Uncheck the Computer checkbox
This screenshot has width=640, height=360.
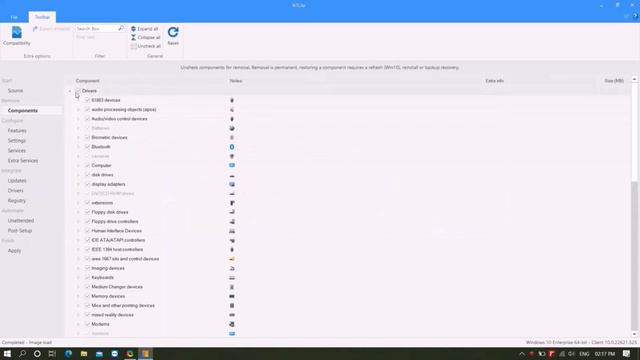(87, 165)
